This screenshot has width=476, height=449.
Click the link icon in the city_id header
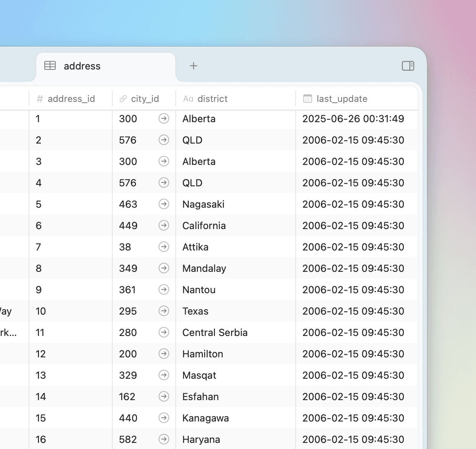point(123,99)
